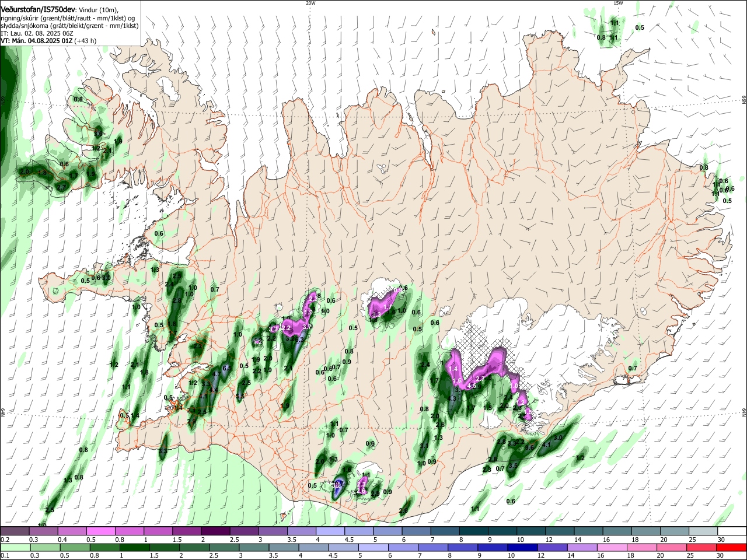The height and width of the screenshot is (560, 747).
Task: Click the 4.7 precipitation value on the map
Action: 217,374
